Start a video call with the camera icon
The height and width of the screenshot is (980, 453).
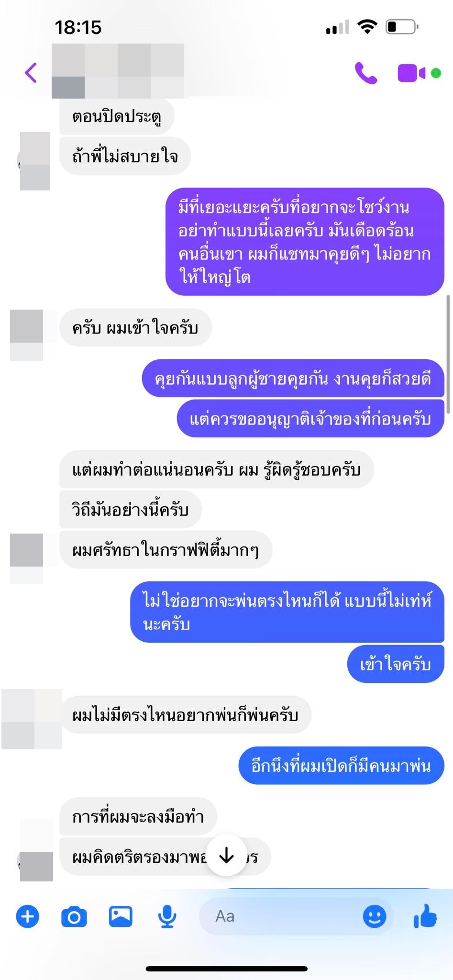[x=411, y=73]
